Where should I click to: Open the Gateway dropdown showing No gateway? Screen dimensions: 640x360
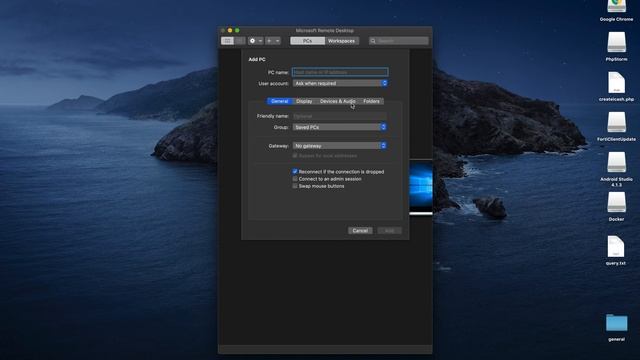pyautogui.click(x=339, y=146)
